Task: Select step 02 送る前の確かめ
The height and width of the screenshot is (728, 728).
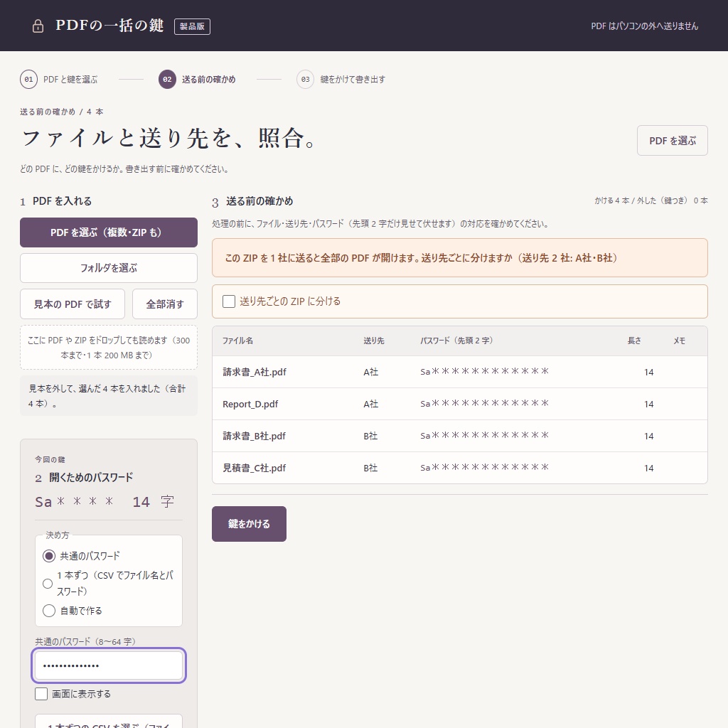Action: tap(198, 80)
